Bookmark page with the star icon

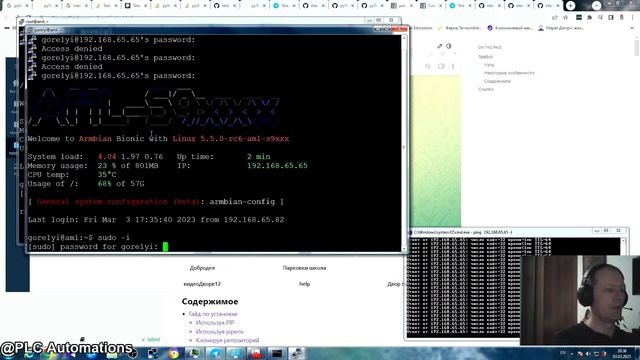(x=565, y=18)
